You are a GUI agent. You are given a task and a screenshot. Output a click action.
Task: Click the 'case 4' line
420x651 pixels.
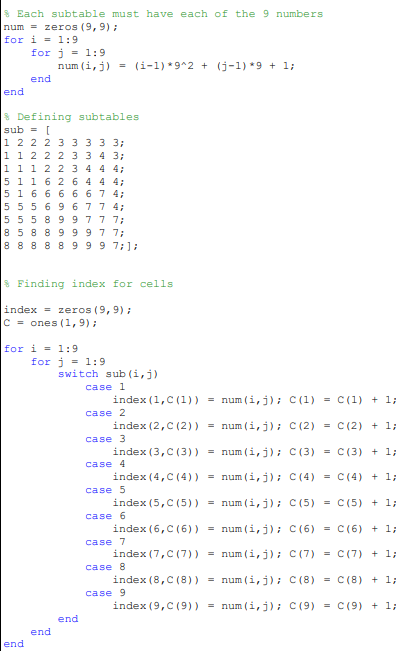(105, 464)
